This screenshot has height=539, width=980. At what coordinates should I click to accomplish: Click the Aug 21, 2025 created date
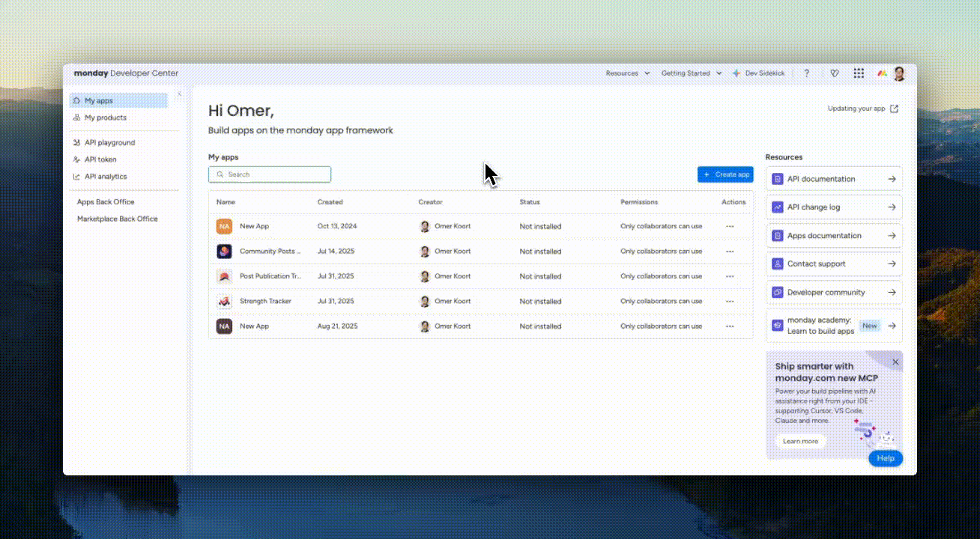click(x=337, y=326)
